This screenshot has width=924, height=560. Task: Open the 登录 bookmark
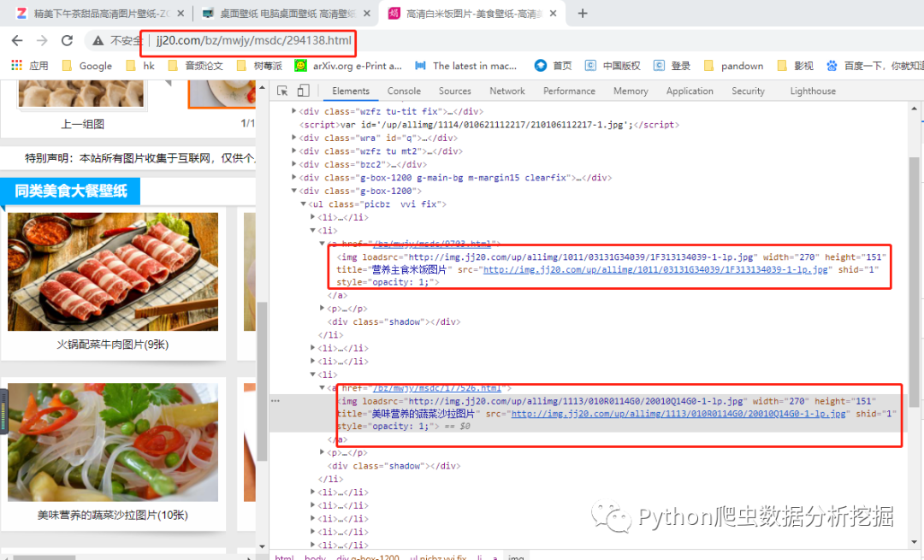point(672,65)
